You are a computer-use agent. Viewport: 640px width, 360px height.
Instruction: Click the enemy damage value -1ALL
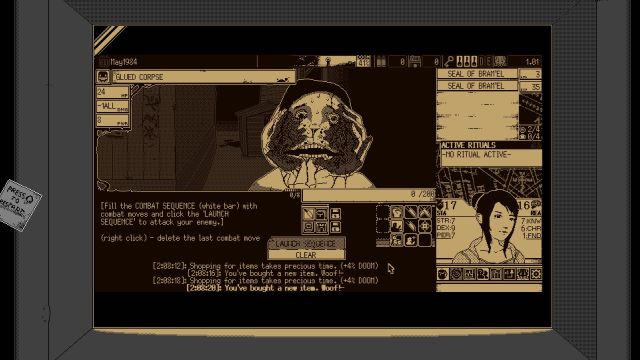pos(112,106)
